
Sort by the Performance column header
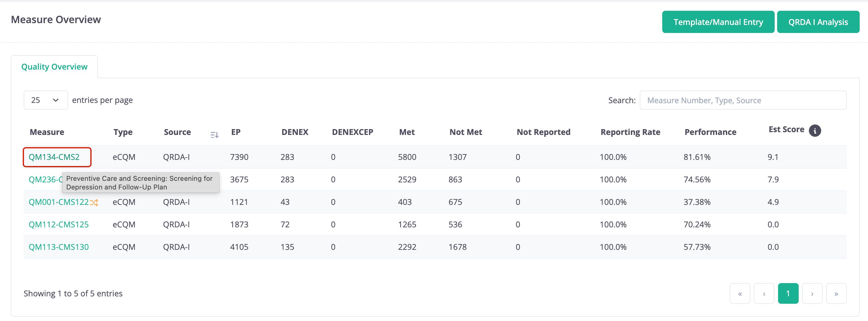[710, 132]
